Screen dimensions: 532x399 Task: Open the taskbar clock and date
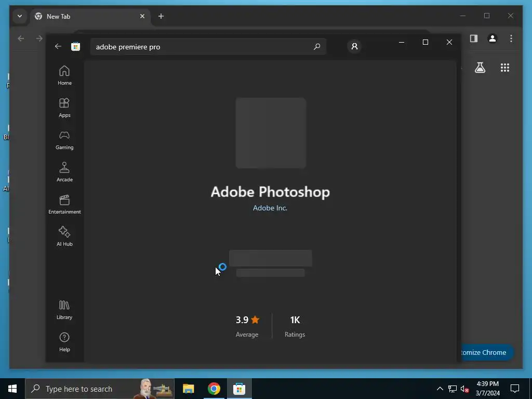tap(487, 389)
